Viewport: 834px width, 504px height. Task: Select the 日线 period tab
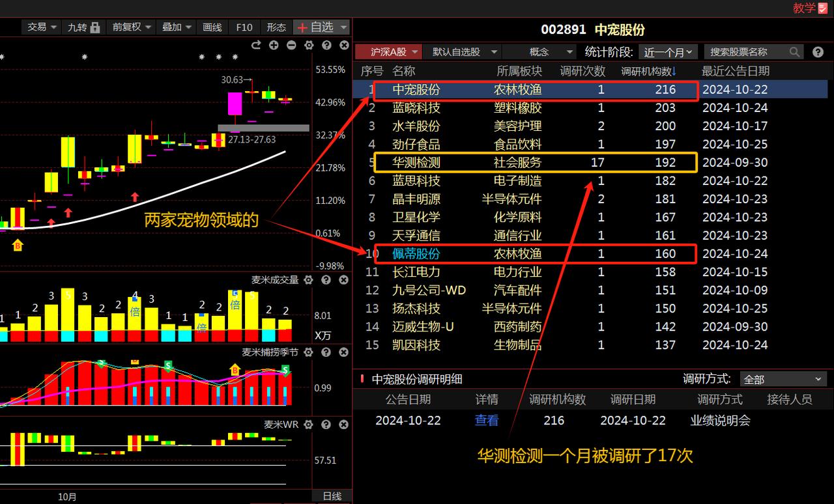click(332, 496)
